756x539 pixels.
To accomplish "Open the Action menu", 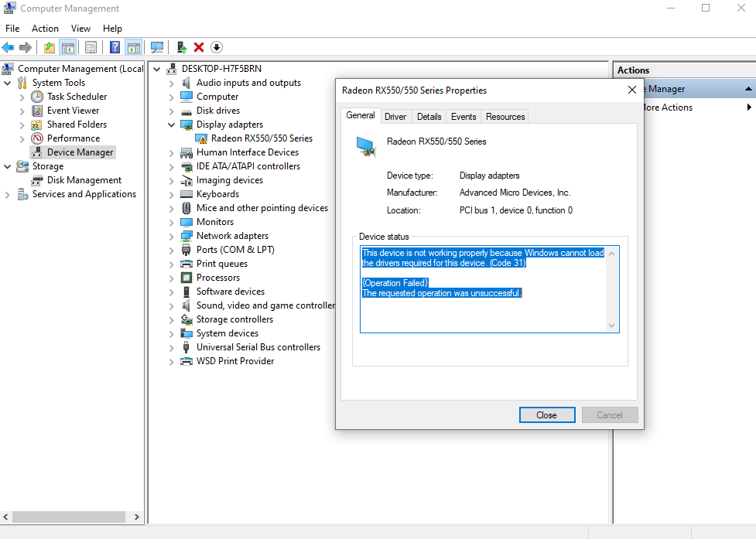I will [x=45, y=29].
